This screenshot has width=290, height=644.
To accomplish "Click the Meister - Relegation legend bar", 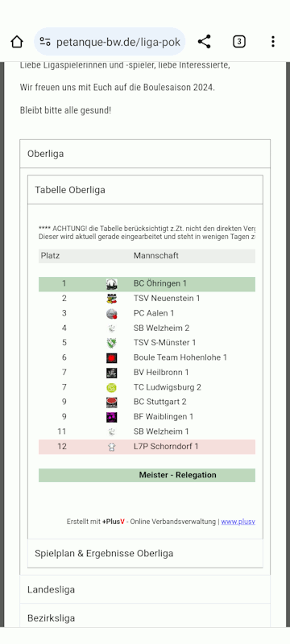I will click(147, 475).
